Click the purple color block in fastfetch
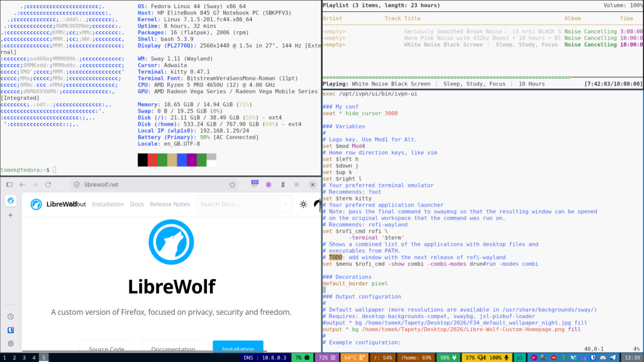This screenshot has width=644, height=362. (x=192, y=160)
